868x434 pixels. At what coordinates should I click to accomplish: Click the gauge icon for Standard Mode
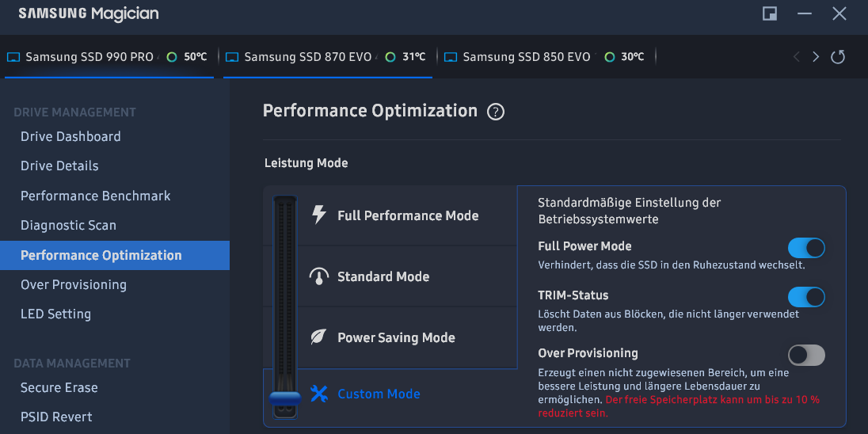pyautogui.click(x=319, y=276)
